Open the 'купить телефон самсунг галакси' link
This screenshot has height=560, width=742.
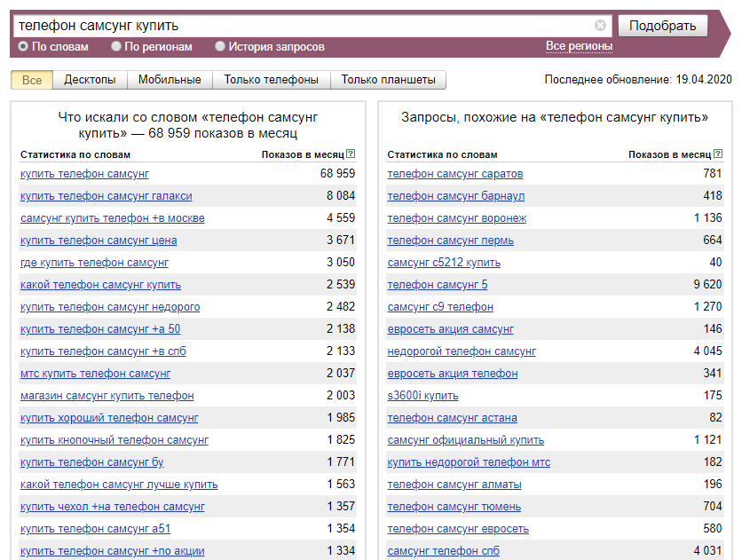pos(106,196)
